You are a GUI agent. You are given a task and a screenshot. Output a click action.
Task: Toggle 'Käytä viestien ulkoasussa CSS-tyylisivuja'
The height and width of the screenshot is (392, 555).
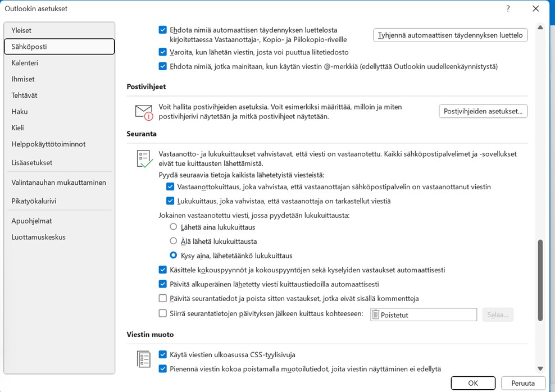click(x=163, y=354)
